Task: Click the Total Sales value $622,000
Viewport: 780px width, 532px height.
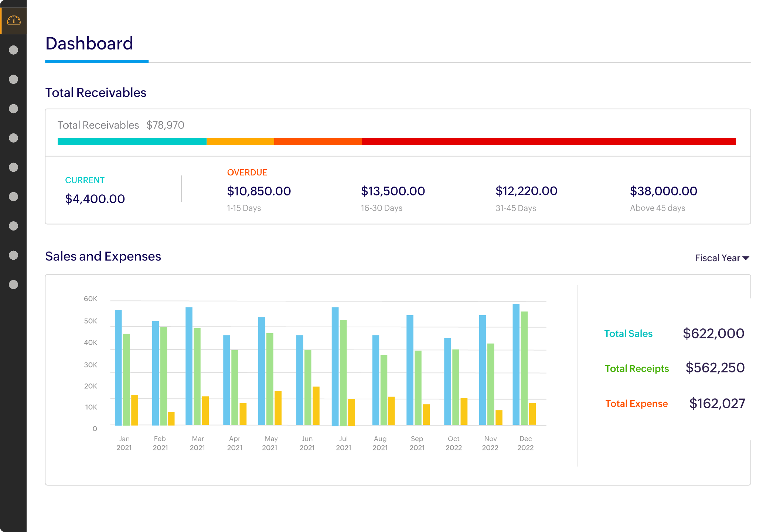Action: [713, 334]
